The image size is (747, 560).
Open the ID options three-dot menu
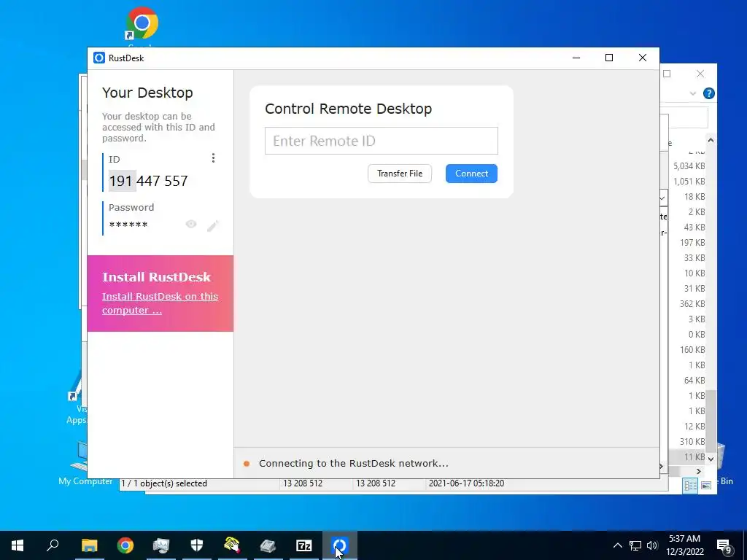coord(213,158)
